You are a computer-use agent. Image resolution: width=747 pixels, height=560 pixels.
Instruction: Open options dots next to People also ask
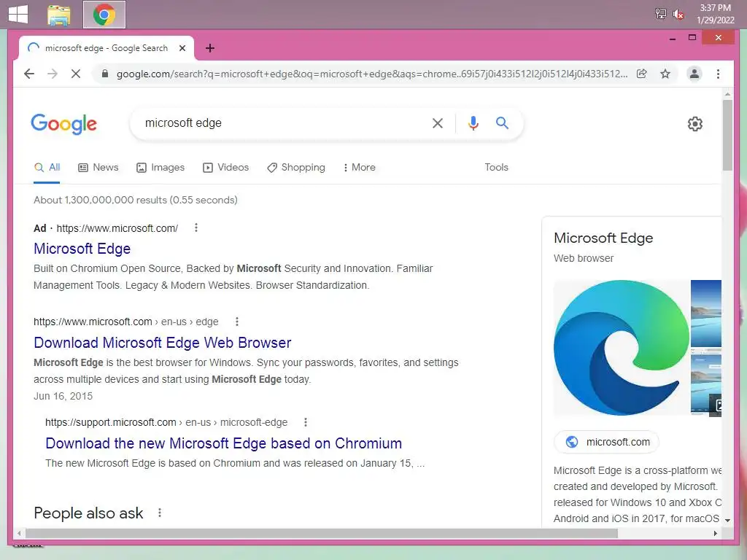coord(160,513)
